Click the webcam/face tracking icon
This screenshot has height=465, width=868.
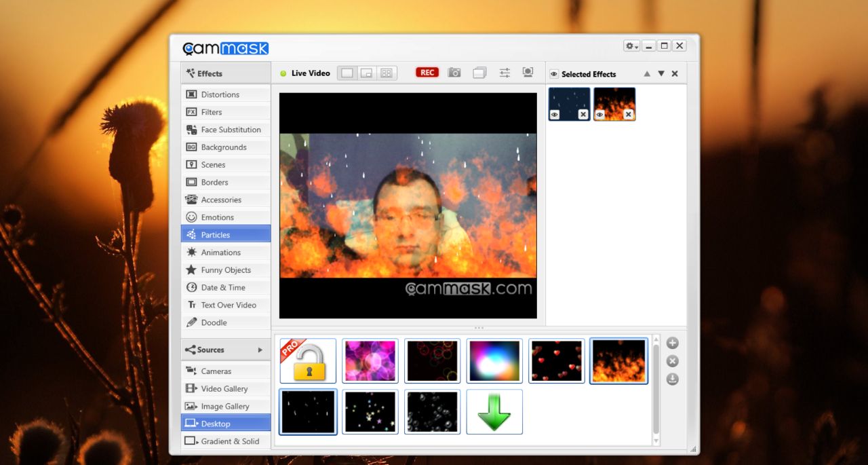coord(528,73)
